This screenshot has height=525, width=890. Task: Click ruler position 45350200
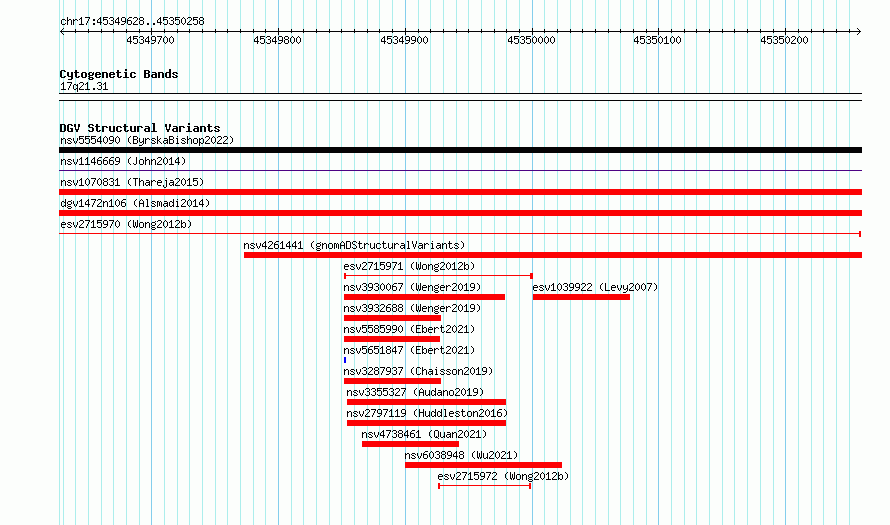click(784, 40)
